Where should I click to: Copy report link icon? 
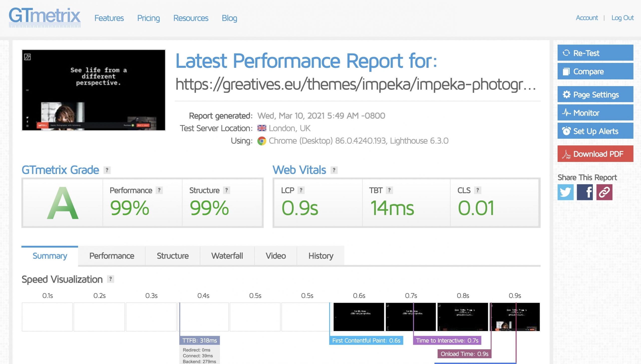pyautogui.click(x=604, y=192)
